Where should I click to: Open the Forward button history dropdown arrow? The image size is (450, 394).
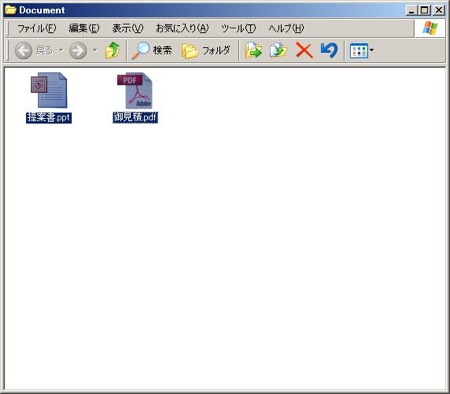pyautogui.click(x=95, y=51)
